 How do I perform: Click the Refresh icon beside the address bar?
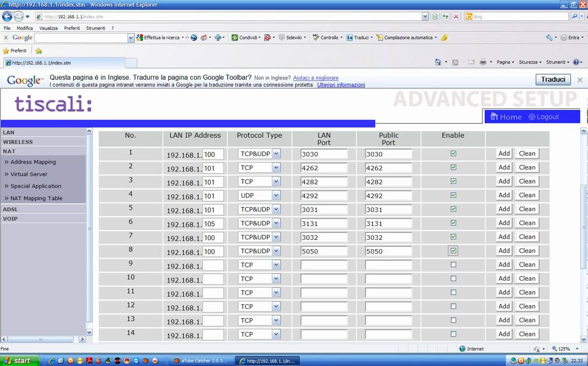click(x=445, y=16)
